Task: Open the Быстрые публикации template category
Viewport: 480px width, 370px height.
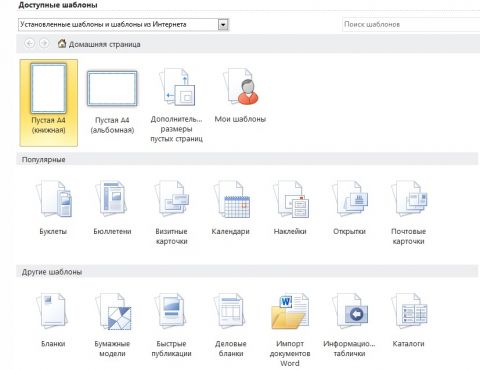Action: (171, 325)
